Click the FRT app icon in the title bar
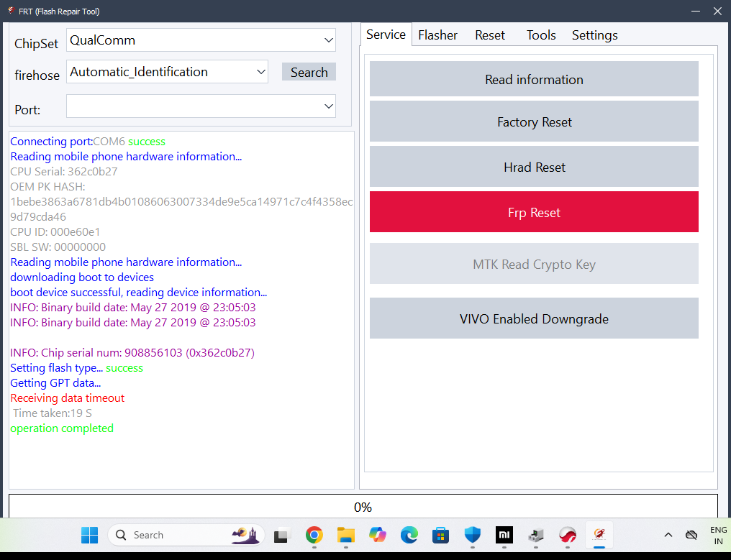Image resolution: width=731 pixels, height=560 pixels. 11,11
